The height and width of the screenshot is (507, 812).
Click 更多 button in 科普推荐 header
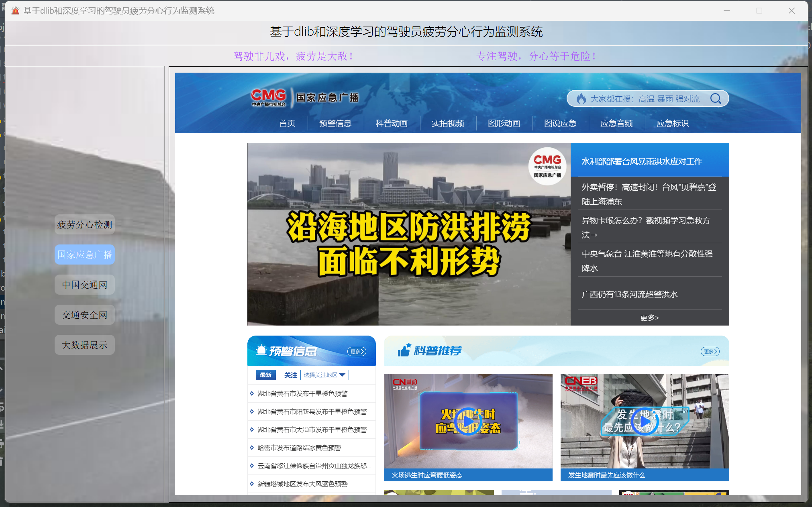coord(710,351)
